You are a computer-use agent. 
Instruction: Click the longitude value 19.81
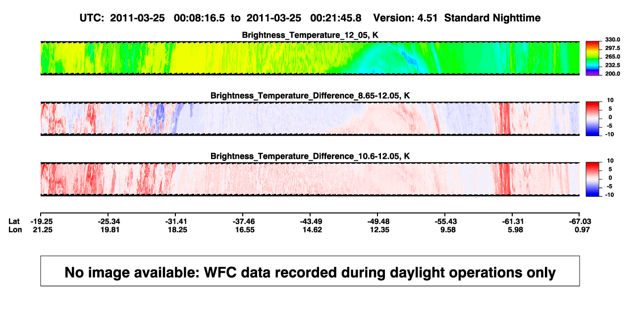109,230
